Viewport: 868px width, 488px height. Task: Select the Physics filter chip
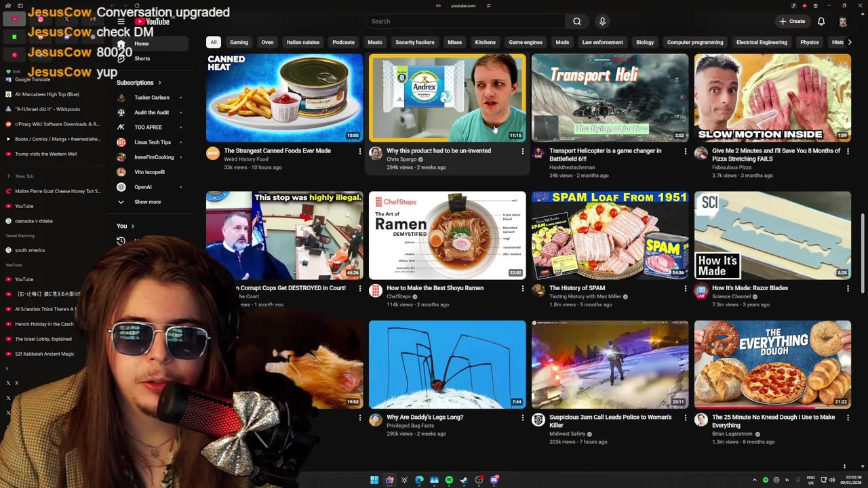[x=810, y=42]
